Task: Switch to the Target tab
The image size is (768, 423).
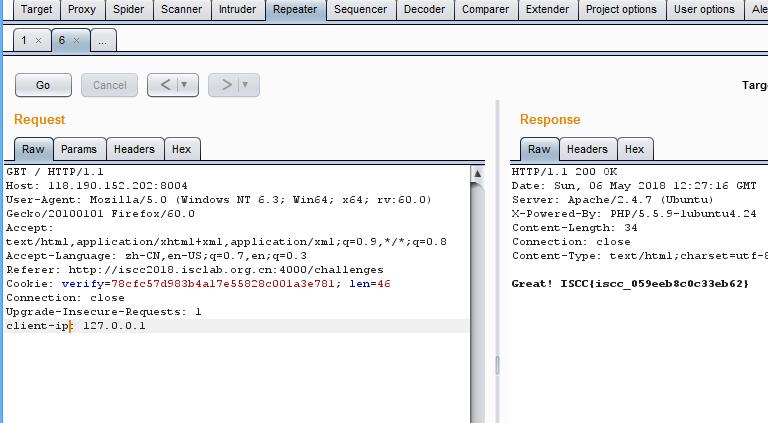Action: pos(36,9)
